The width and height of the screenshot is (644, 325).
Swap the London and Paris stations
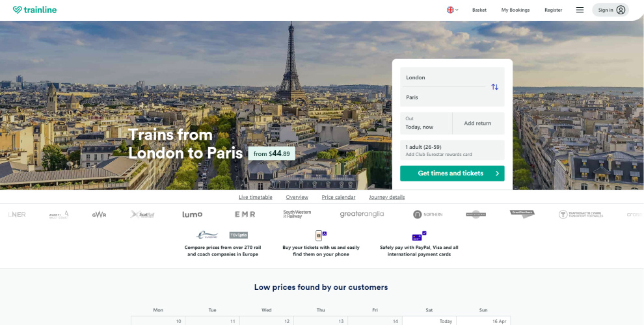click(494, 87)
